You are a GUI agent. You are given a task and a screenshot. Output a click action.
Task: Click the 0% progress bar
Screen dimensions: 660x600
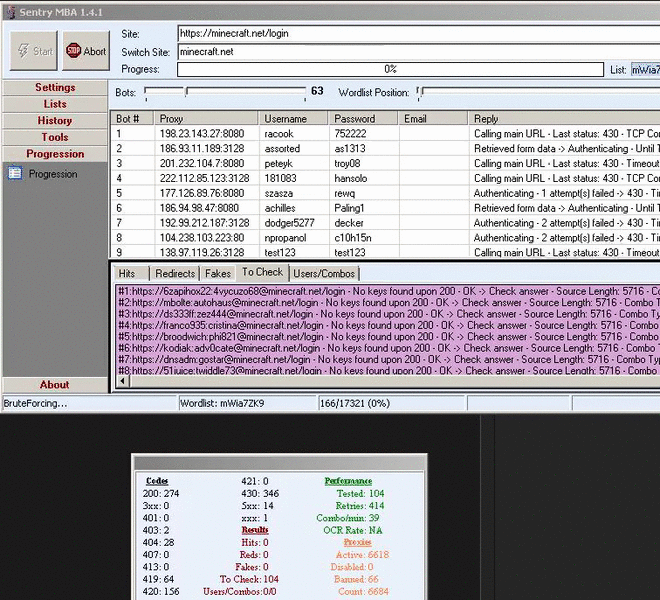(x=390, y=69)
